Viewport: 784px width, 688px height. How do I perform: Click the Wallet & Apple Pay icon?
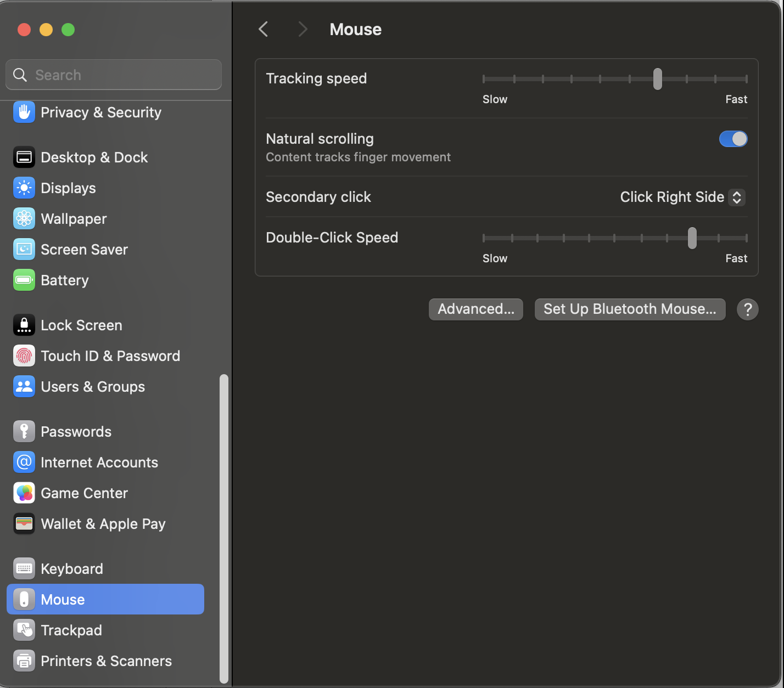point(24,524)
